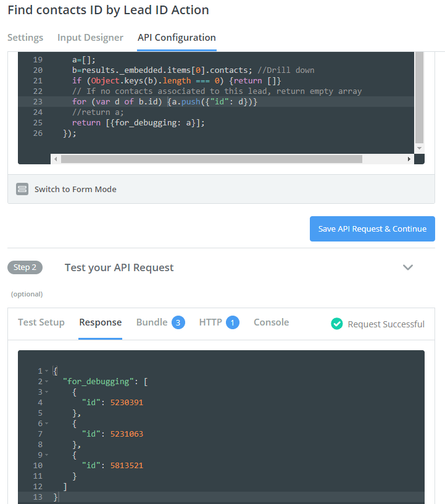Click the Bundle count badge showing 3

tap(178, 322)
